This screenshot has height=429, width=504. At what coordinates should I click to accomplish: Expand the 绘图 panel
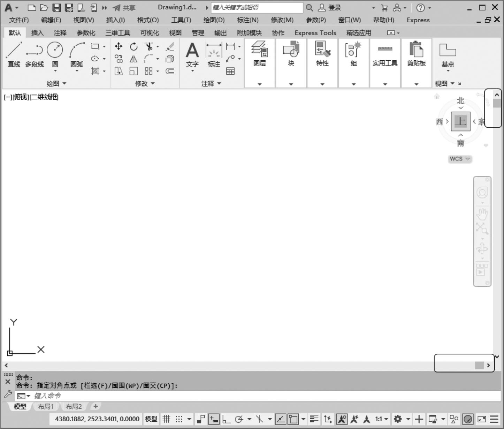point(56,84)
